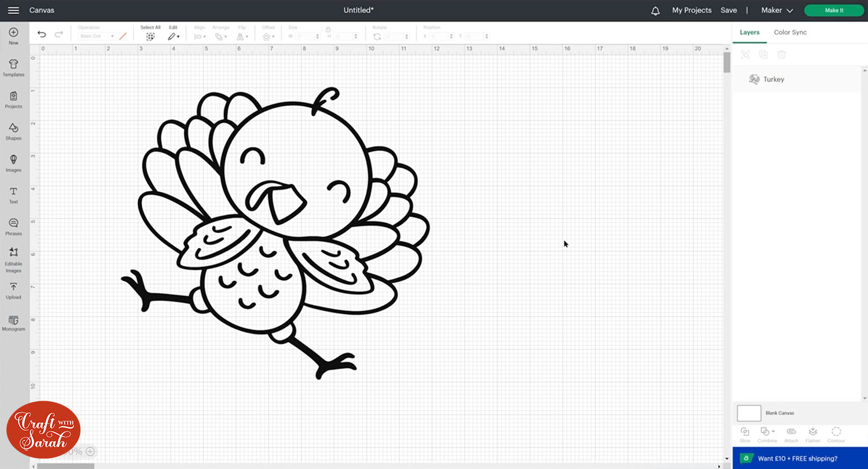Click the Group icon in Layers panel
This screenshot has width=868, height=469.
pyautogui.click(x=745, y=54)
